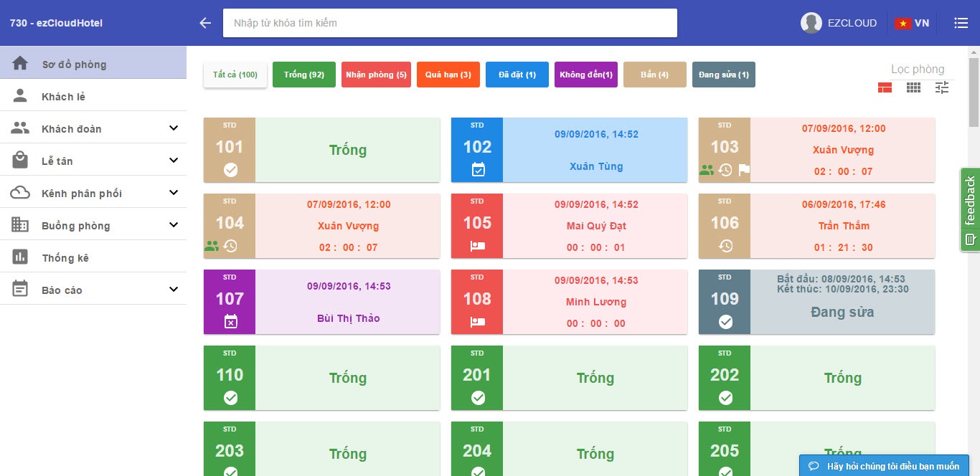Expand the Lễ tân sidebar menu
This screenshot has width=980, height=476.
[x=173, y=161]
